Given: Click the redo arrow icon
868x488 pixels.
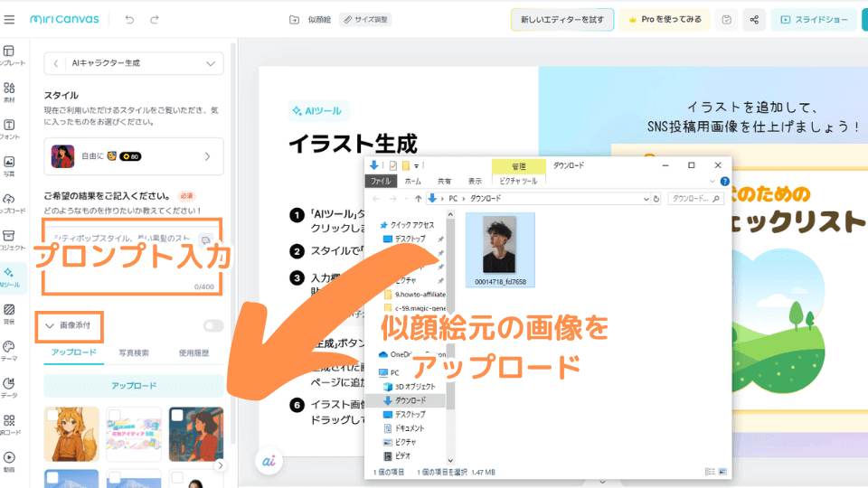Looking at the screenshot, I should (155, 19).
